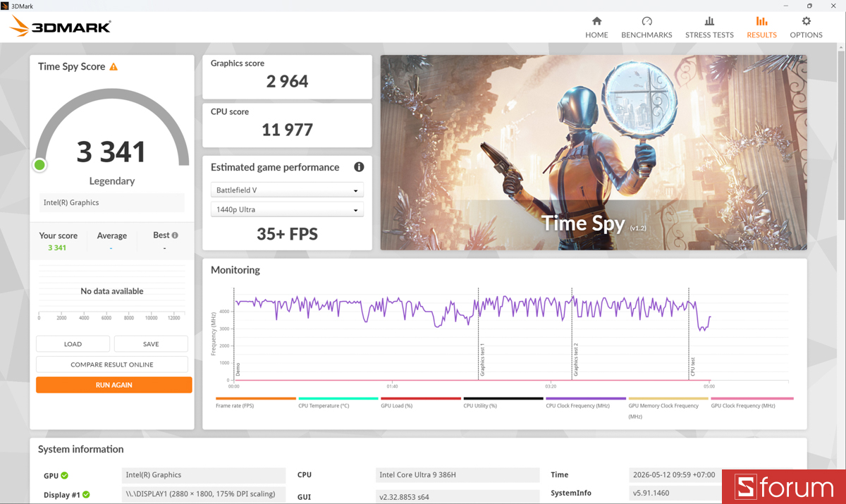Click the Results chart icon
The height and width of the screenshot is (504, 846).
[761, 21]
